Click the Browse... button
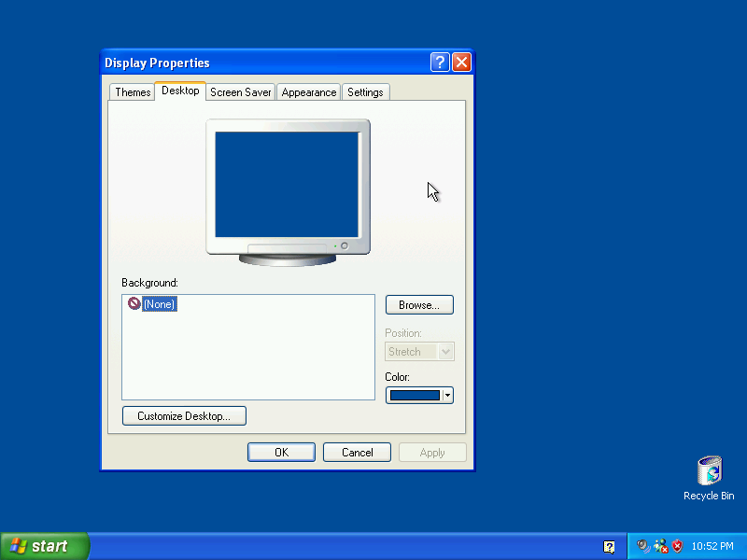747x560 pixels. point(419,305)
